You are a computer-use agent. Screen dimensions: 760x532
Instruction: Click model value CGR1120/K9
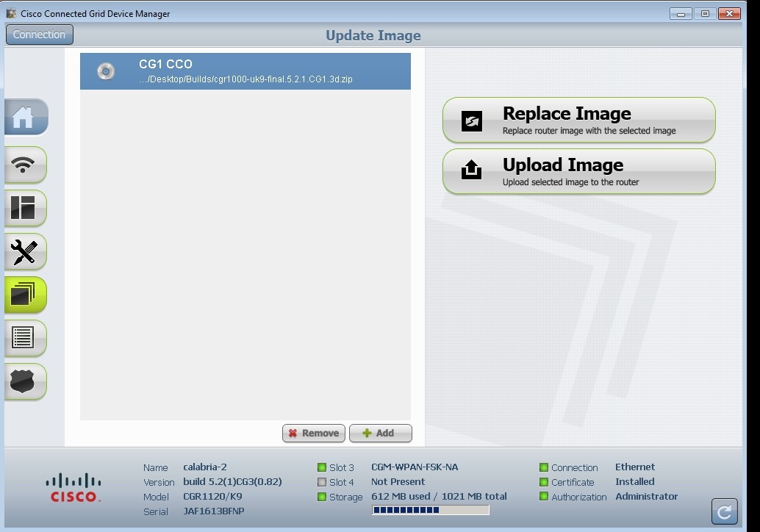click(x=212, y=496)
